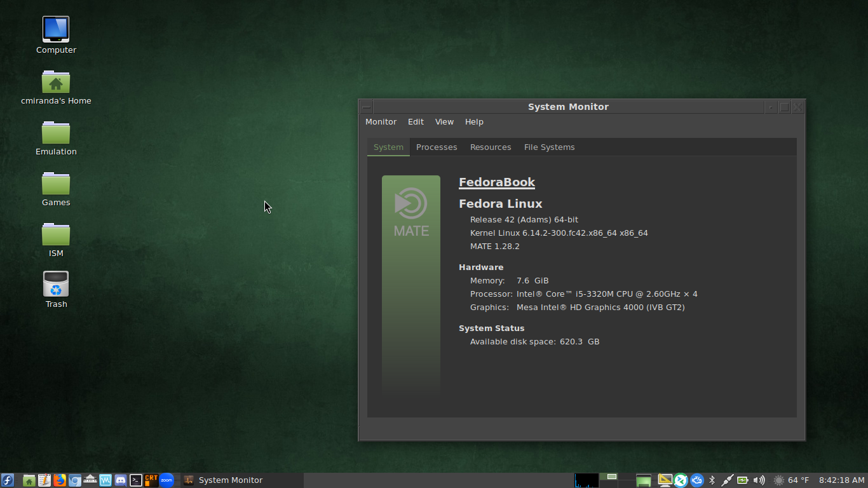Launch Home folder from the panel launcher
Viewport: 868px width, 488px height.
(29, 480)
